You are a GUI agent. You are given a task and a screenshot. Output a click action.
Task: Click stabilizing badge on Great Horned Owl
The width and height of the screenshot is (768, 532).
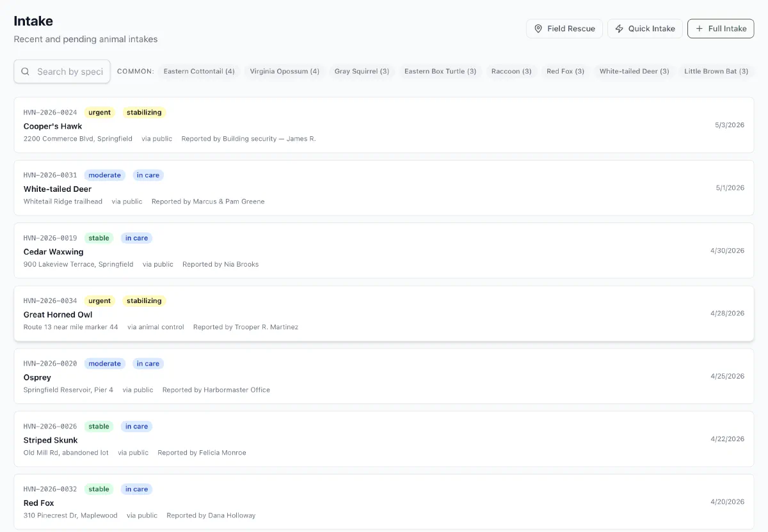[145, 301]
